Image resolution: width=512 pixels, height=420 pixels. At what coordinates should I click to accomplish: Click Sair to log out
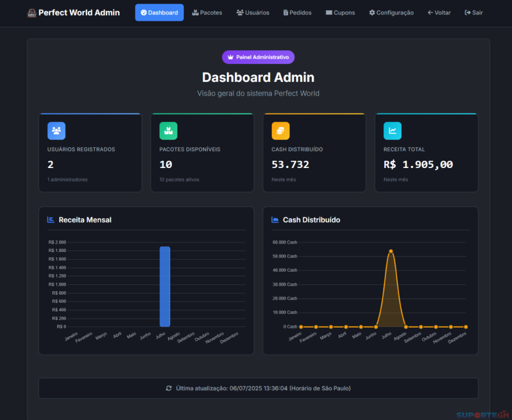pyautogui.click(x=473, y=12)
